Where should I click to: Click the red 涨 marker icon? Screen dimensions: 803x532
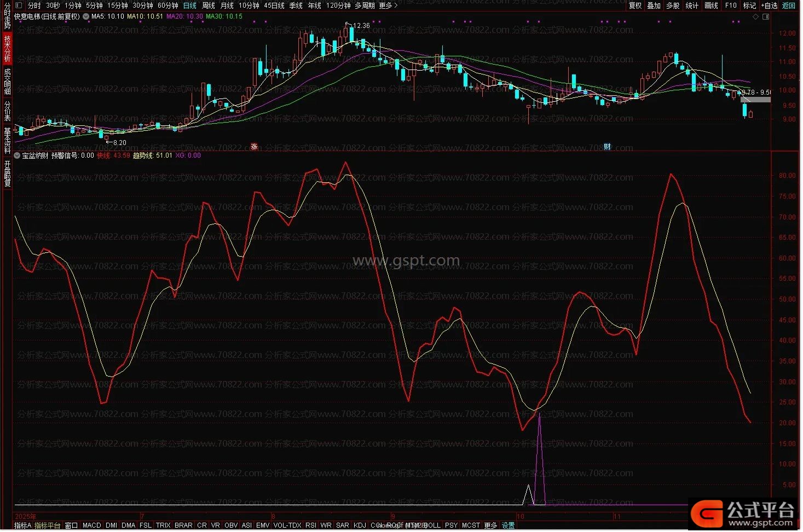(254, 147)
